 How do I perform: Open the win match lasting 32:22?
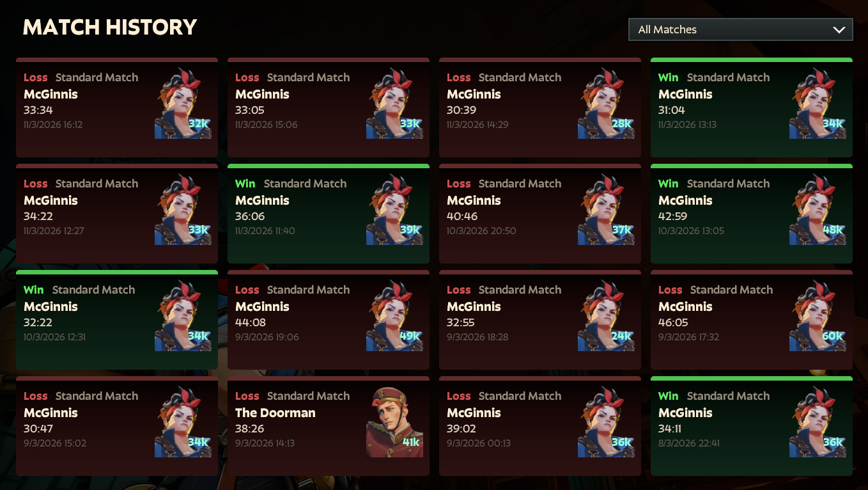pyautogui.click(x=117, y=320)
